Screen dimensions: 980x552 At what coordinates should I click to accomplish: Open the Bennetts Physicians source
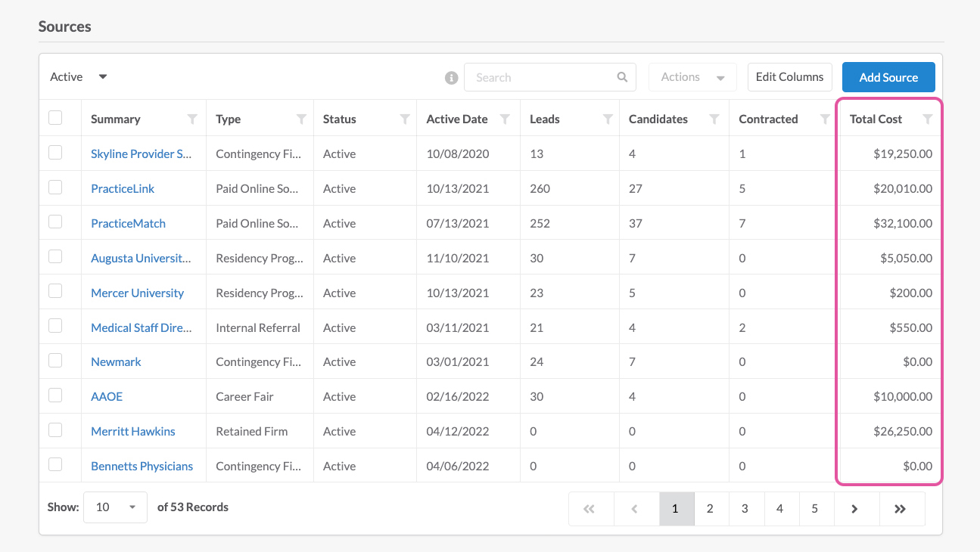pyautogui.click(x=142, y=466)
